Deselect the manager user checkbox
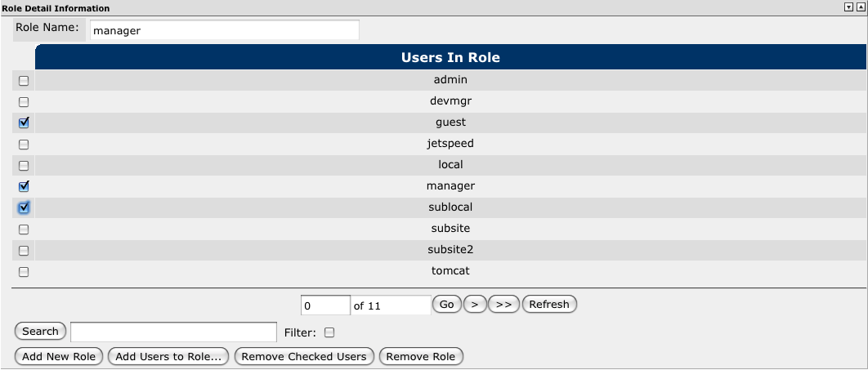The height and width of the screenshot is (370, 868). pos(24,186)
